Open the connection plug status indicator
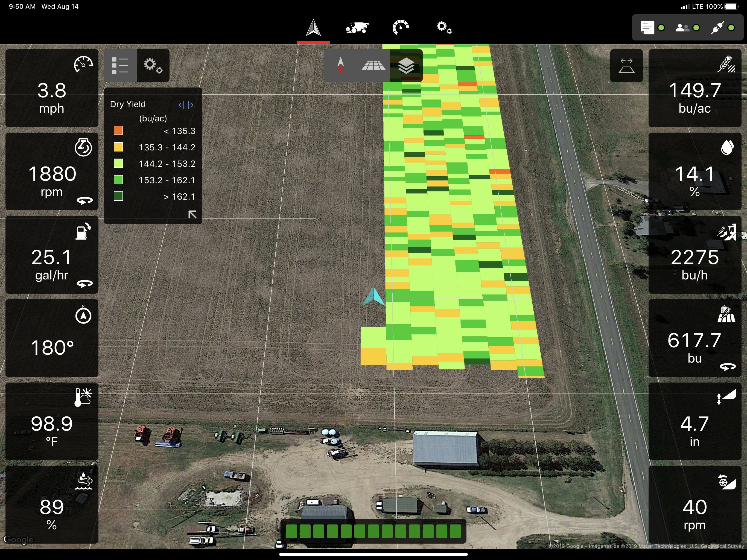The image size is (747, 560). point(722,28)
